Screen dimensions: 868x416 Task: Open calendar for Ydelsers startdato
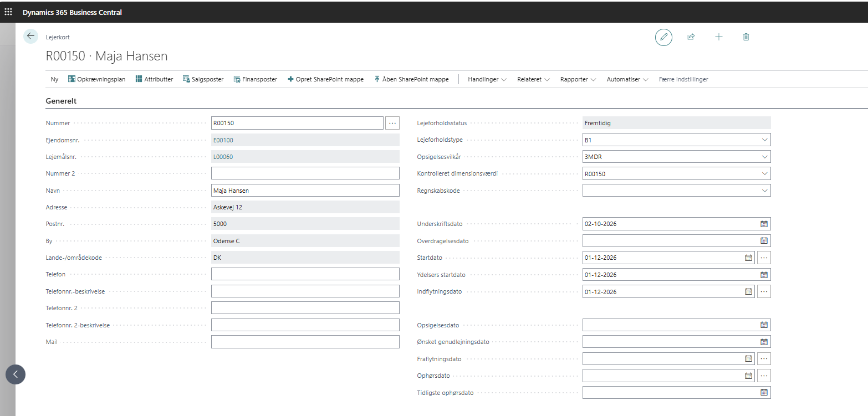click(x=764, y=275)
